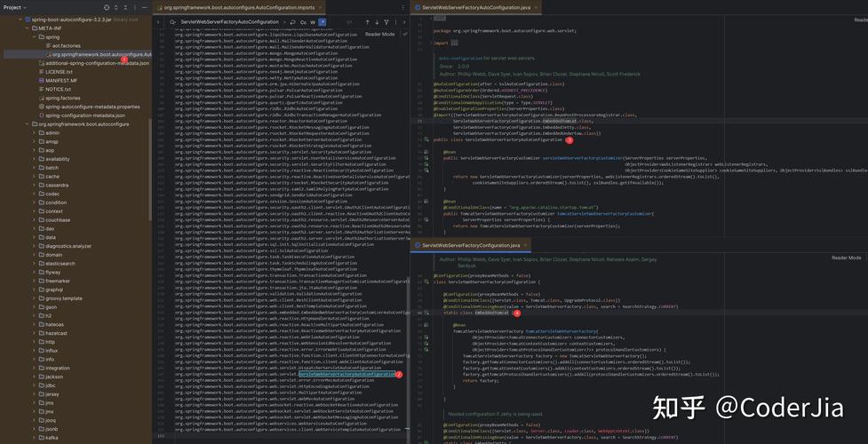The width and height of the screenshot is (868, 444).
Task: Expand the amqp package
Action: 35,142
